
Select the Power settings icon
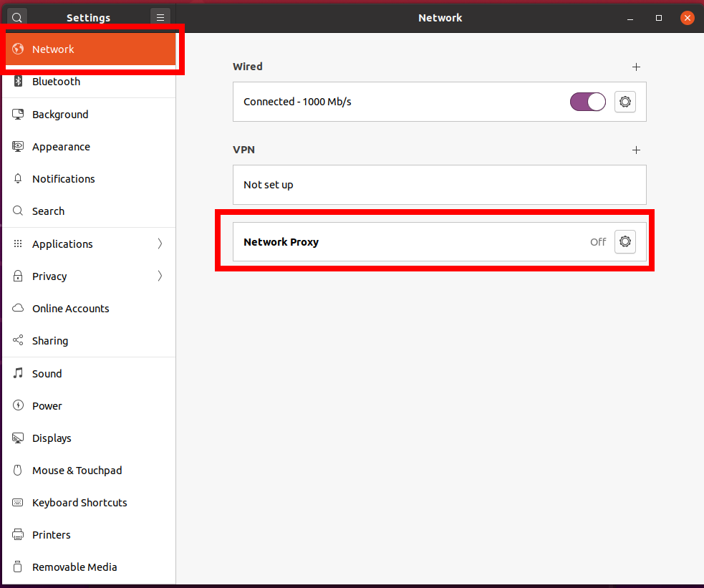pyautogui.click(x=18, y=405)
